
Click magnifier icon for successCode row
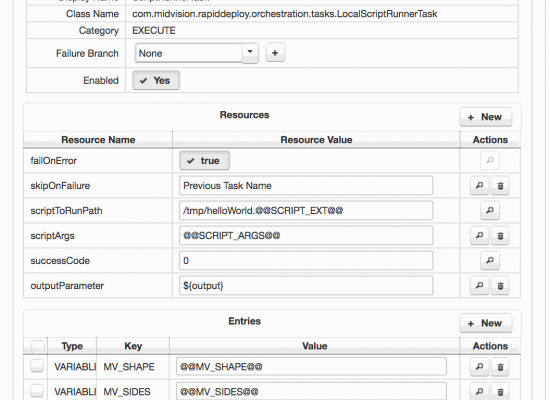click(x=490, y=261)
